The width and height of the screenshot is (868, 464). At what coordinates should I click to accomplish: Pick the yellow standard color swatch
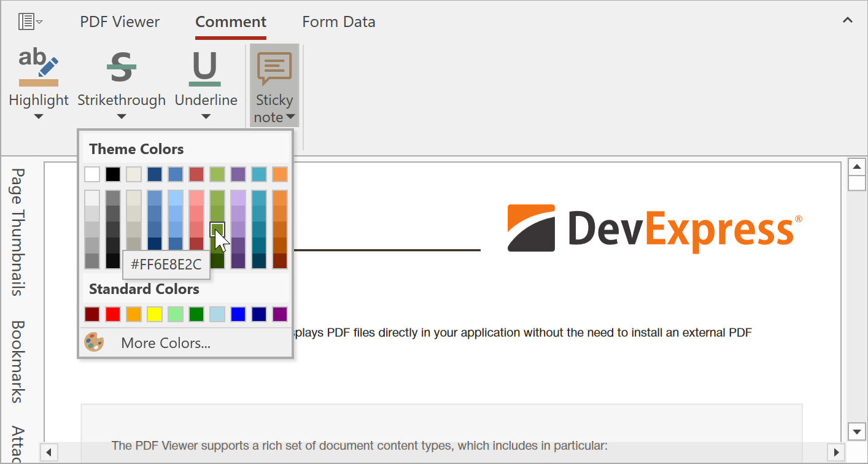[155, 314]
